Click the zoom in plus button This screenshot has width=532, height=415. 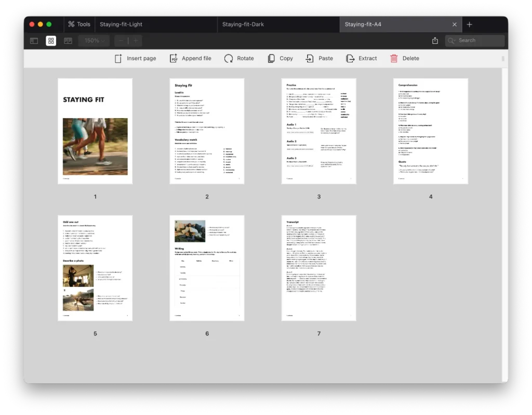point(136,41)
